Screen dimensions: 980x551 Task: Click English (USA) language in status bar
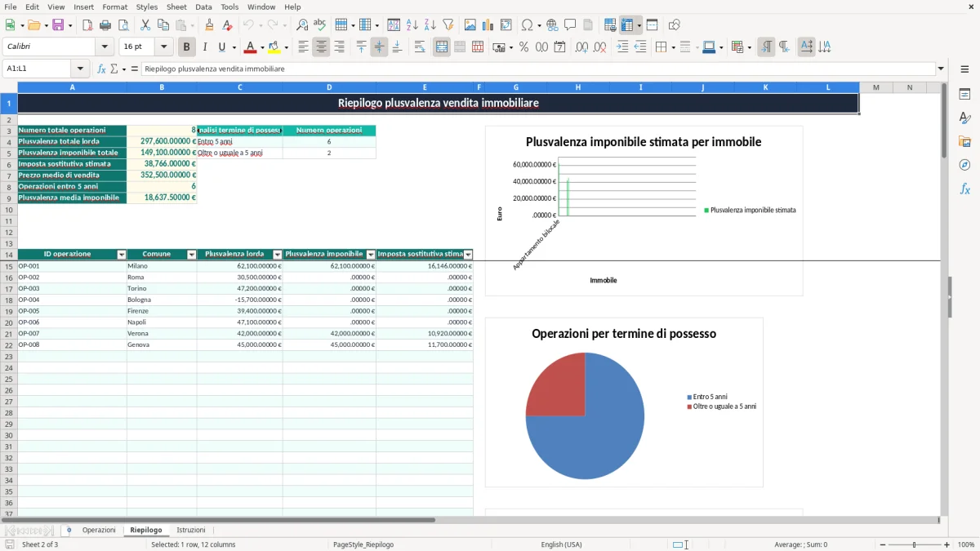coord(561,544)
